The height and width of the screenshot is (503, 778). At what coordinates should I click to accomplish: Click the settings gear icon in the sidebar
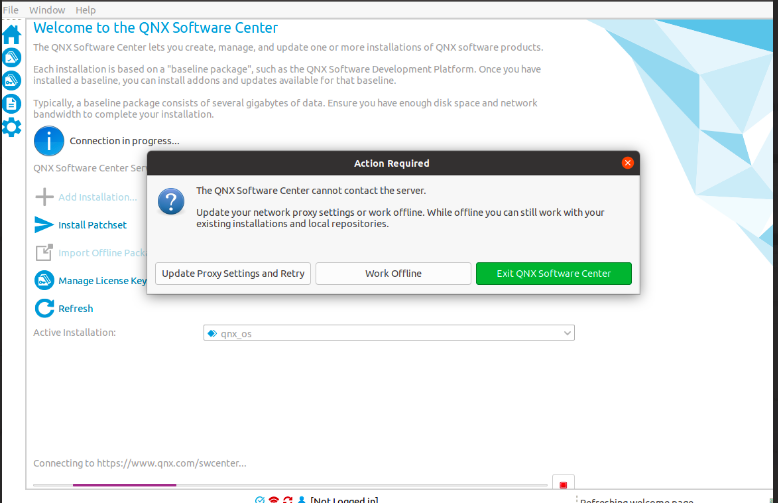click(x=11, y=126)
